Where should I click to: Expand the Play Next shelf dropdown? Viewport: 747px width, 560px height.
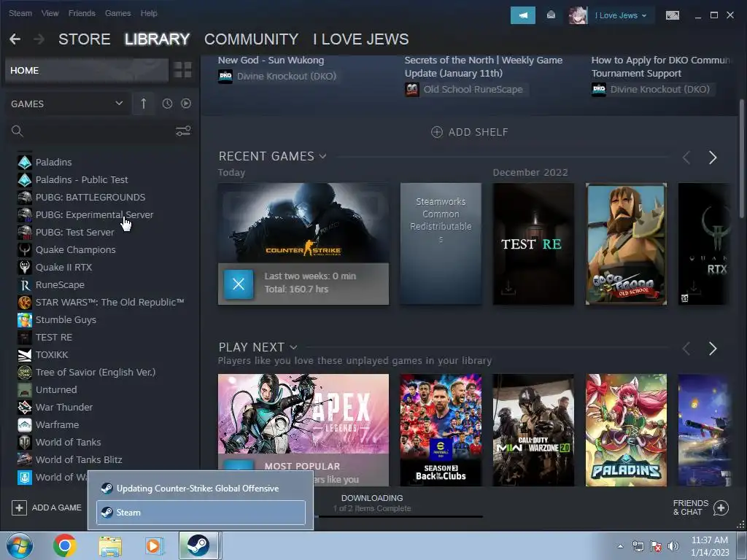coord(293,347)
